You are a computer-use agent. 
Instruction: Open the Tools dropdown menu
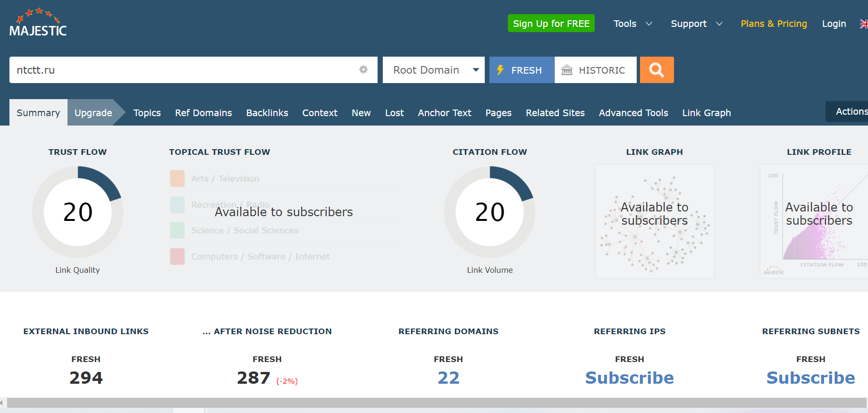[x=632, y=24]
